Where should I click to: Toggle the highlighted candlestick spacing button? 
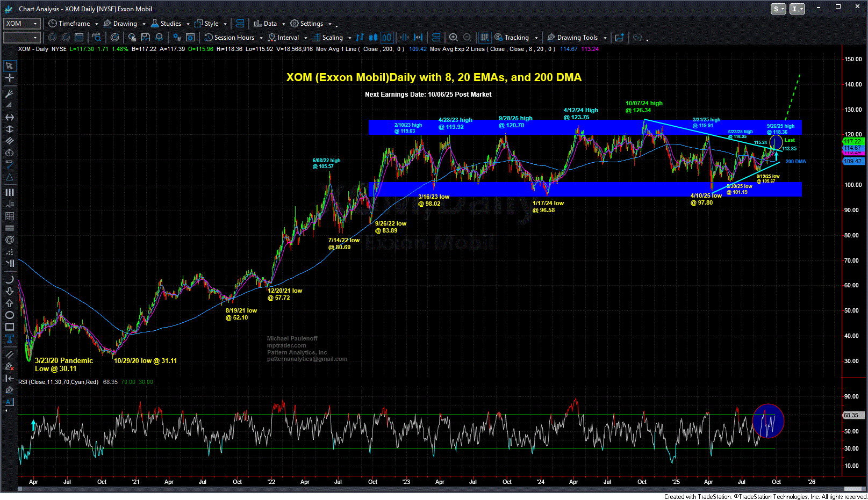pyautogui.click(x=387, y=38)
